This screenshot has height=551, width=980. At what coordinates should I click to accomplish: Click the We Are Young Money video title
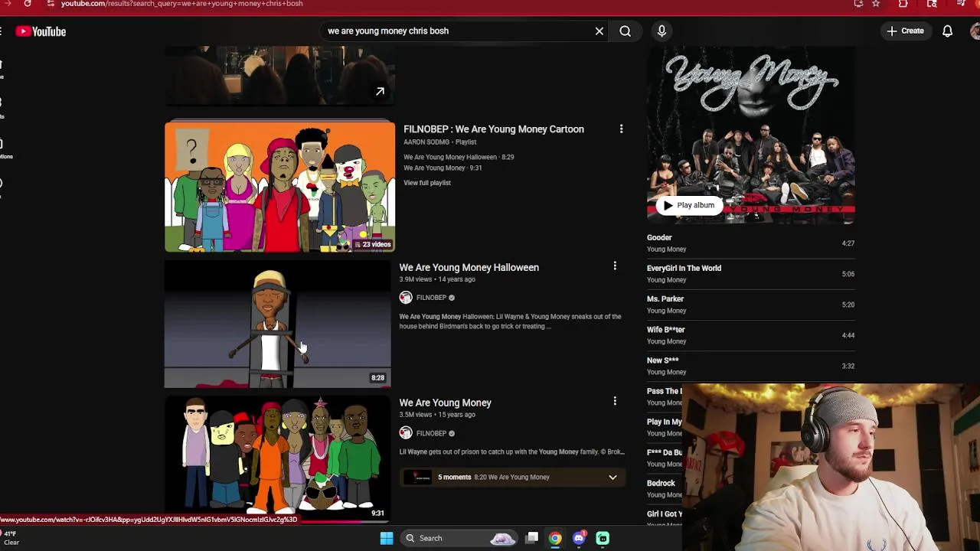click(445, 403)
